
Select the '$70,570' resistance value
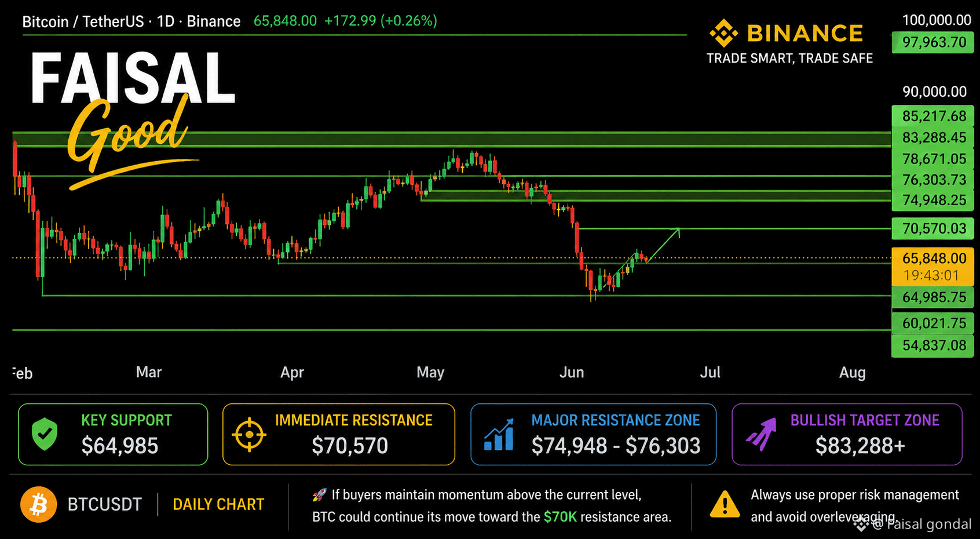[350, 446]
